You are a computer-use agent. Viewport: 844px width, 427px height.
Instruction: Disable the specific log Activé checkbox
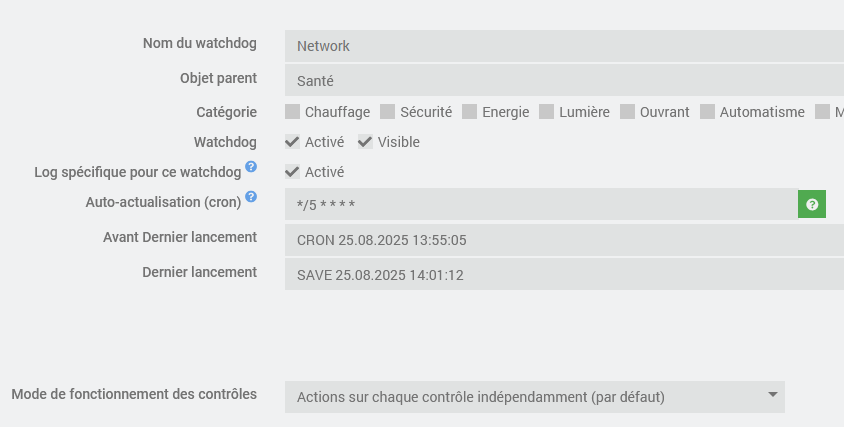[292, 172]
